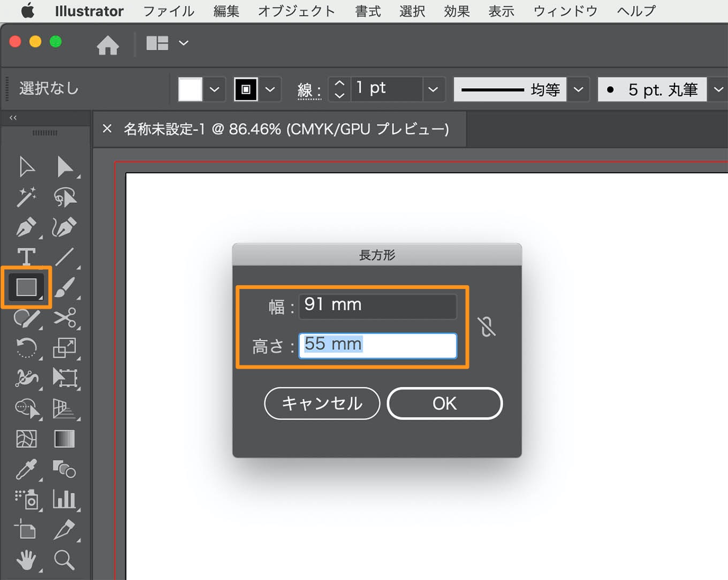This screenshot has height=580, width=728.
Task: Select the Perspective Grid tool
Action: [64, 409]
